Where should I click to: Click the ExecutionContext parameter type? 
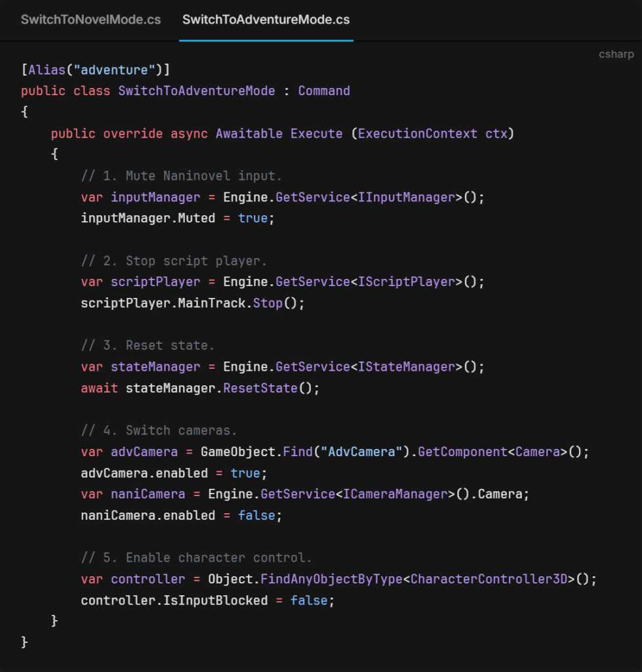pos(417,134)
